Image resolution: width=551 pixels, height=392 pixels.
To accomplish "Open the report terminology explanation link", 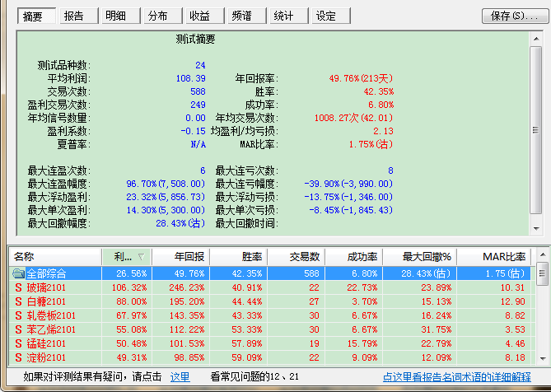I will point(456,377).
